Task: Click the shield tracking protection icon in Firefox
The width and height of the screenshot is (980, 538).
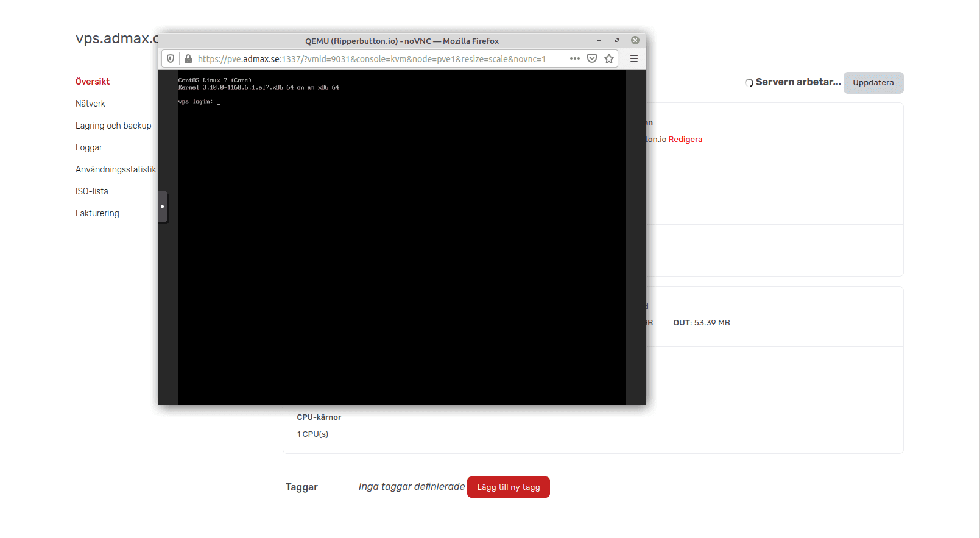Action: click(x=171, y=58)
